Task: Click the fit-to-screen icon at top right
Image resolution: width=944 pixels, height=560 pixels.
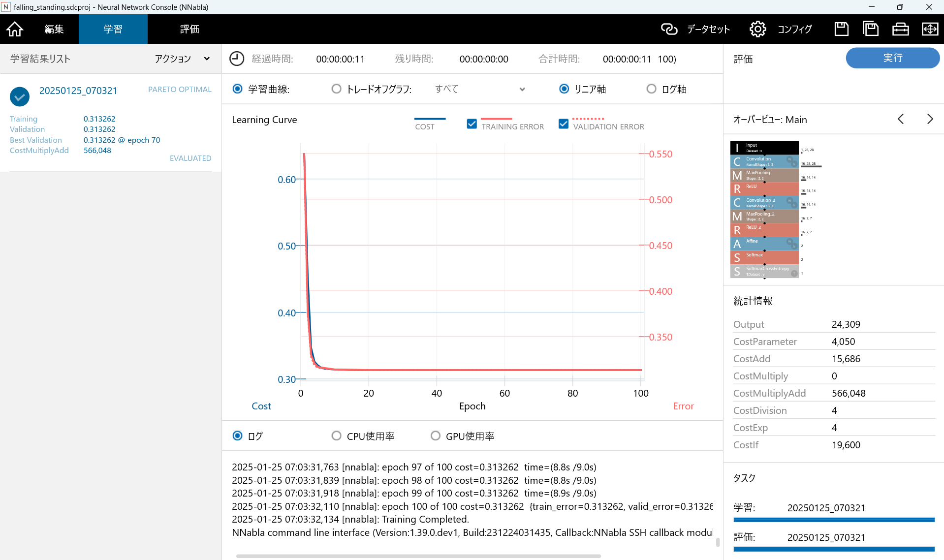Action: pyautogui.click(x=929, y=29)
